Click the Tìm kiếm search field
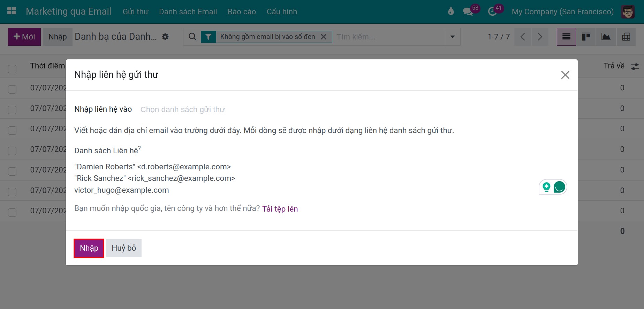This screenshot has height=309, width=644. tap(389, 37)
